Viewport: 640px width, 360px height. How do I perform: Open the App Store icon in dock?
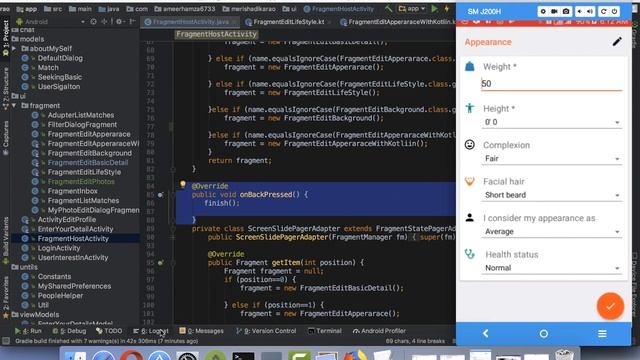pyautogui.click(x=159, y=356)
